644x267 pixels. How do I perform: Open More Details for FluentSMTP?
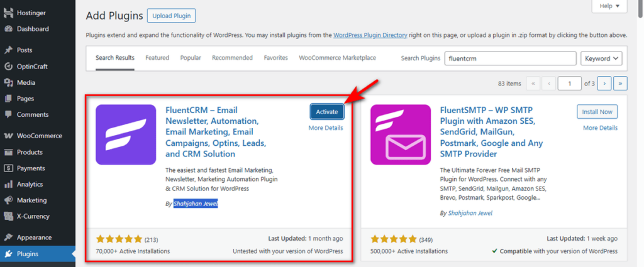click(601, 128)
